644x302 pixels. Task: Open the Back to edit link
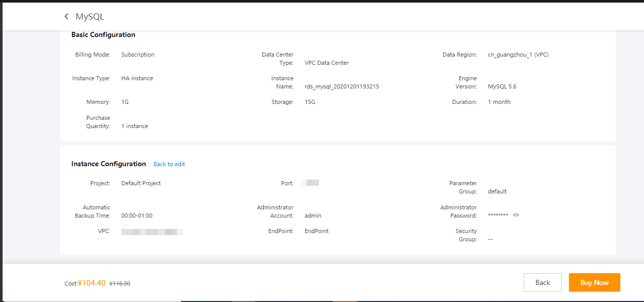point(169,164)
